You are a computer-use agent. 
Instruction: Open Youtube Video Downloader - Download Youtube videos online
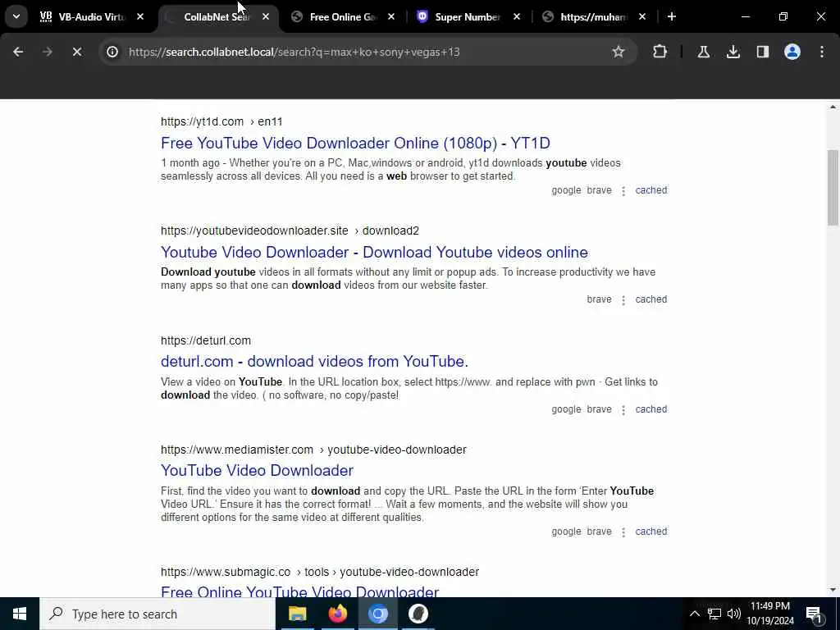tap(374, 253)
